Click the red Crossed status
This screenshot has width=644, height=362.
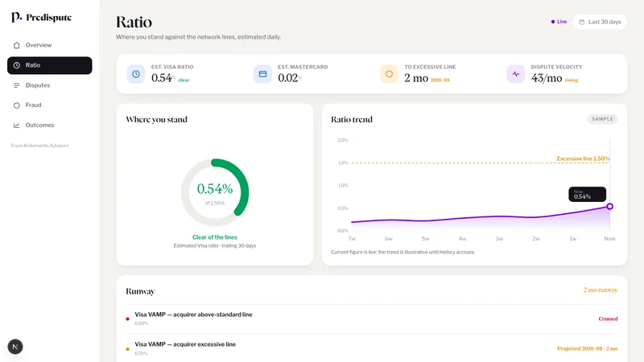pos(608,319)
